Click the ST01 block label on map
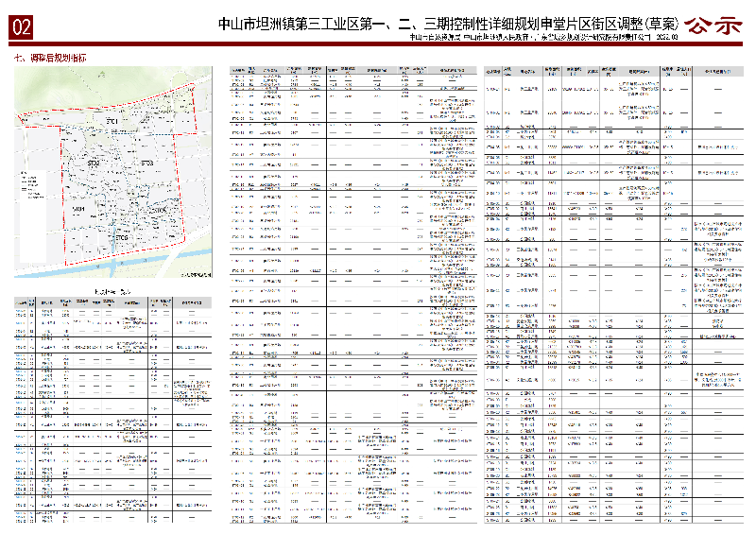 112,122
